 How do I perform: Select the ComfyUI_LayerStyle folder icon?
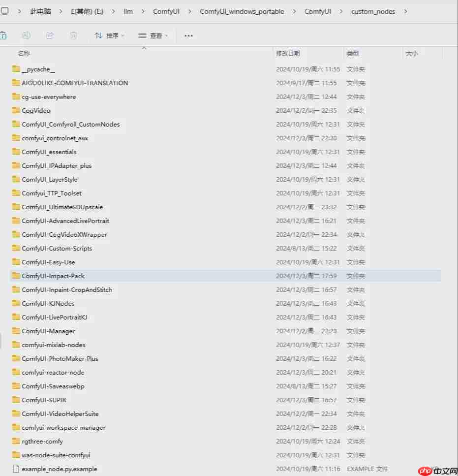tap(16, 179)
